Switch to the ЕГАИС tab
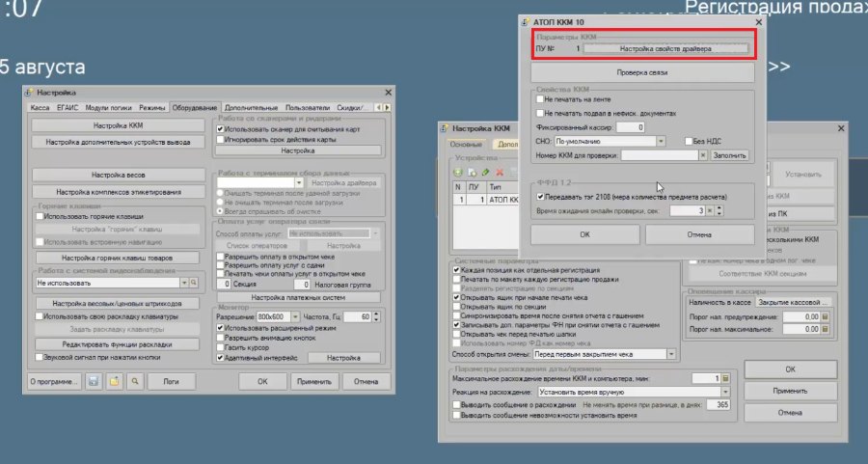The width and height of the screenshot is (868, 464). click(68, 108)
